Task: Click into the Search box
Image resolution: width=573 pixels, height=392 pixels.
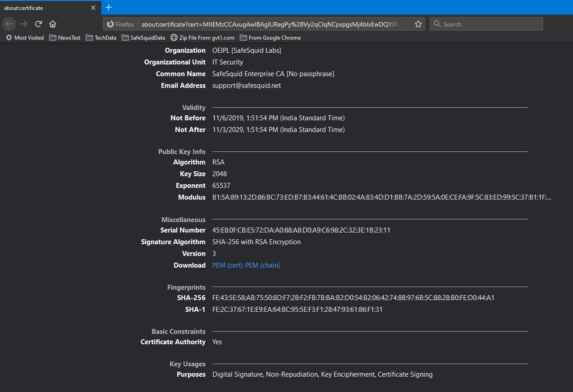Action: pos(486,24)
